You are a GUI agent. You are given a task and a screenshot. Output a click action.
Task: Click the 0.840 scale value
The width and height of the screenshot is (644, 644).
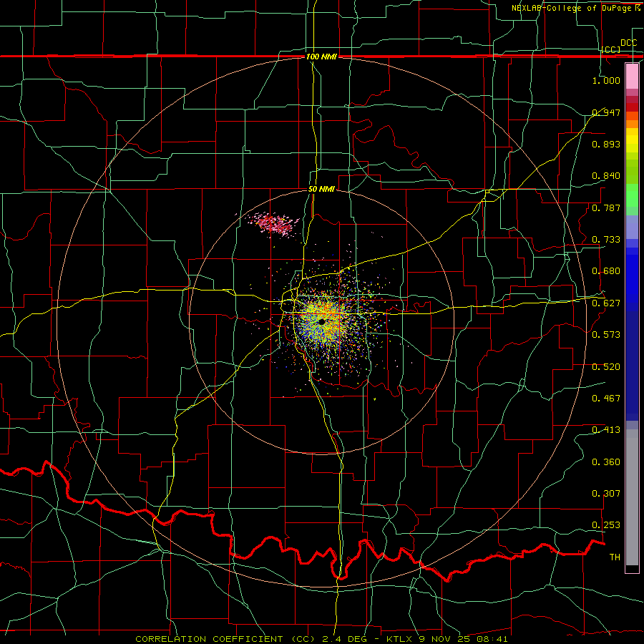tap(606, 176)
